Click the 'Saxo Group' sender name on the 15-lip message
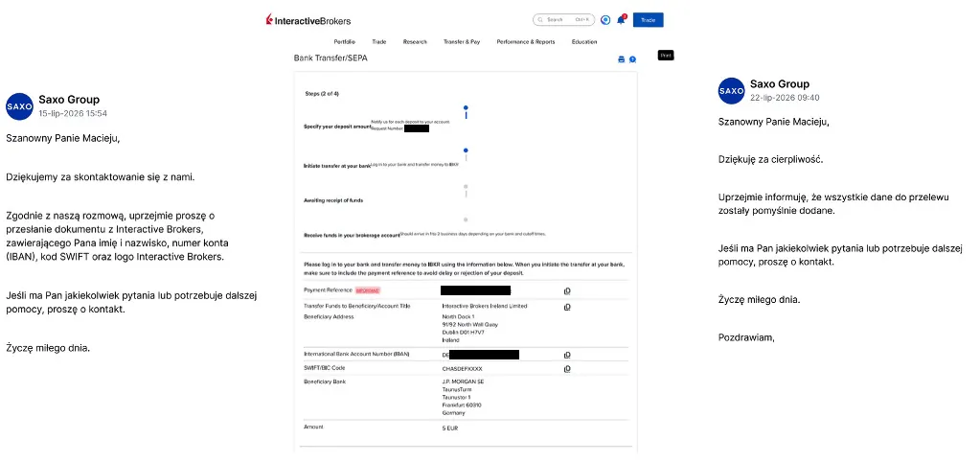Viewport: 980px width, 463px height. coord(69,100)
